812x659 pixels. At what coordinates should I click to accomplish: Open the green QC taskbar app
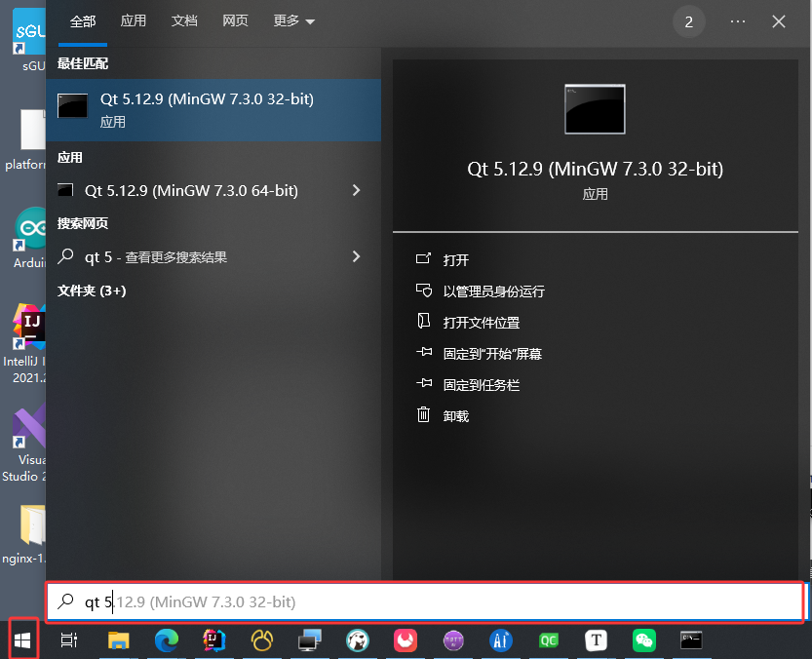549,640
